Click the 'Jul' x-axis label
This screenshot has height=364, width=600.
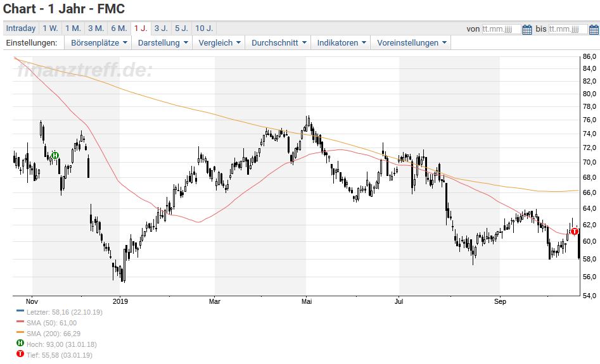click(x=399, y=301)
